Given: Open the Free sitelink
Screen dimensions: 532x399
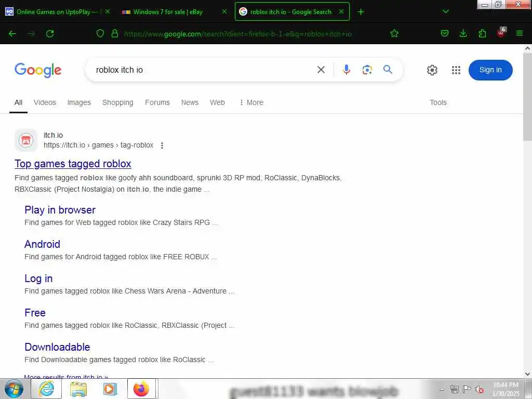Looking at the screenshot, I should coord(35,313).
